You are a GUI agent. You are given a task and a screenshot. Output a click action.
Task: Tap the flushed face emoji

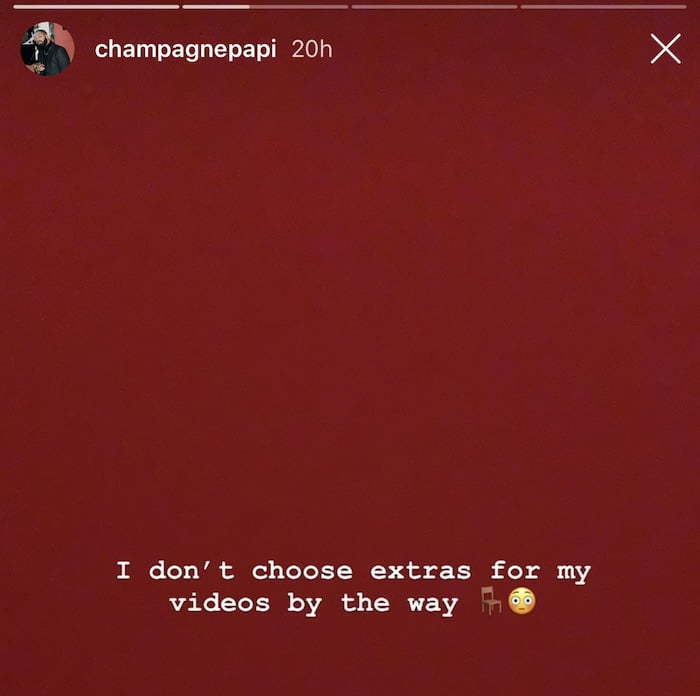[x=521, y=601]
